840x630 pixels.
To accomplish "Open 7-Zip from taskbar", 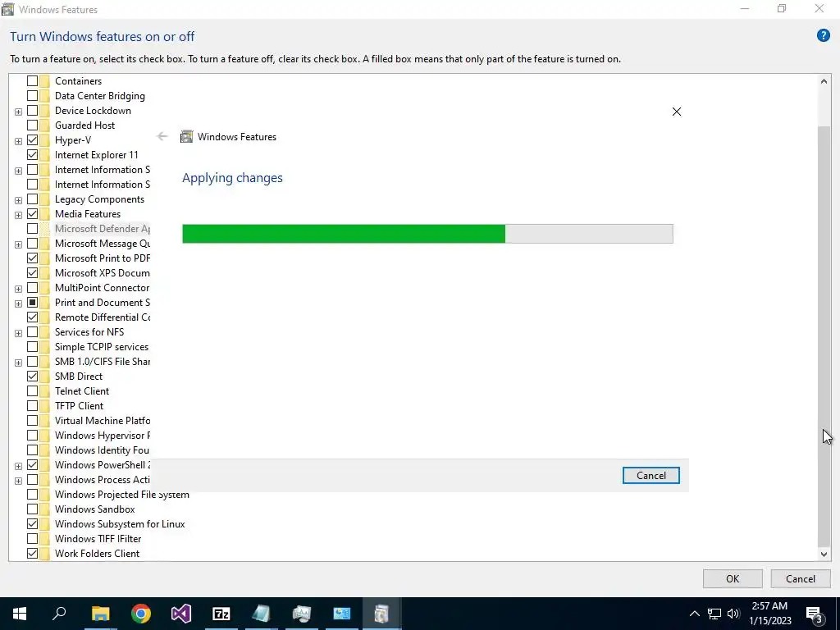I will [x=221, y=614].
